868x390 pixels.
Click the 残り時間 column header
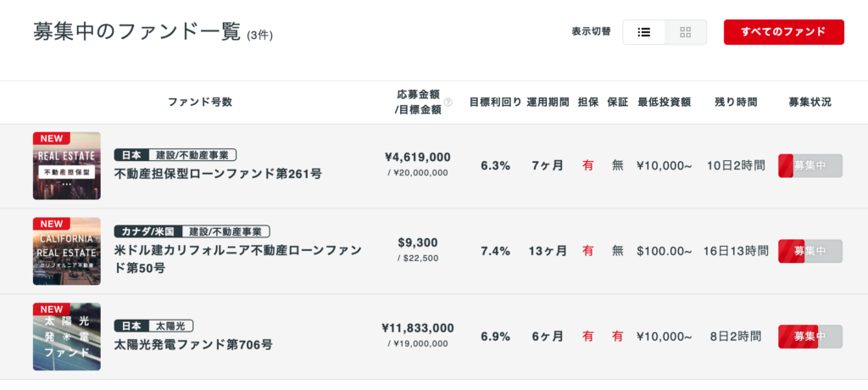point(736,103)
